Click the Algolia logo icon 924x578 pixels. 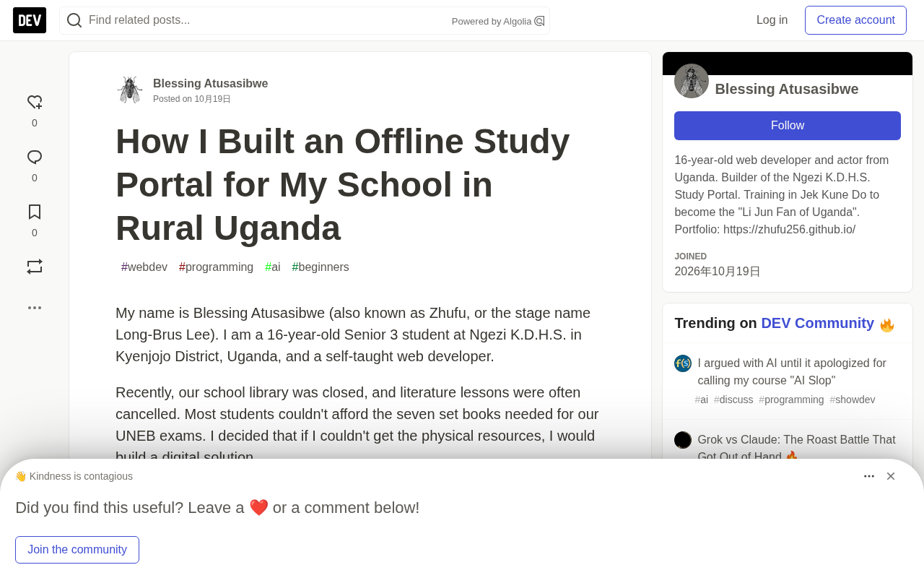coord(539,21)
